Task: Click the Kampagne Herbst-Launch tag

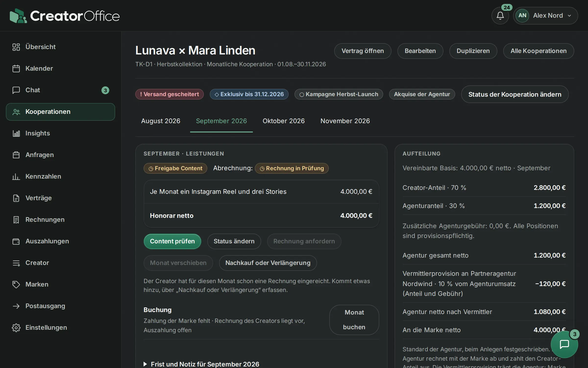Action: pyautogui.click(x=339, y=94)
